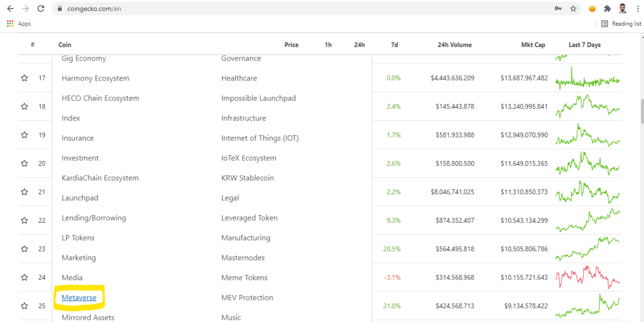Sort table by Price column
644x322 pixels.
pos(291,45)
